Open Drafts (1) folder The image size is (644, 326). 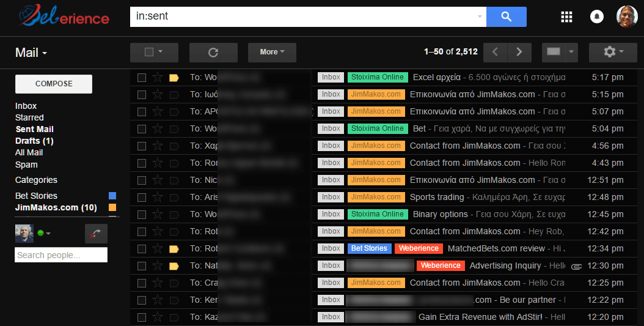[x=34, y=141]
